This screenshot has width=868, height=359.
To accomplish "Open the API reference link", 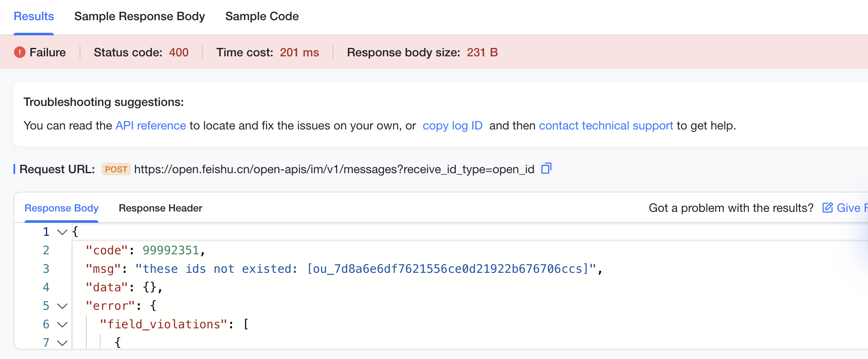I will 151,126.
